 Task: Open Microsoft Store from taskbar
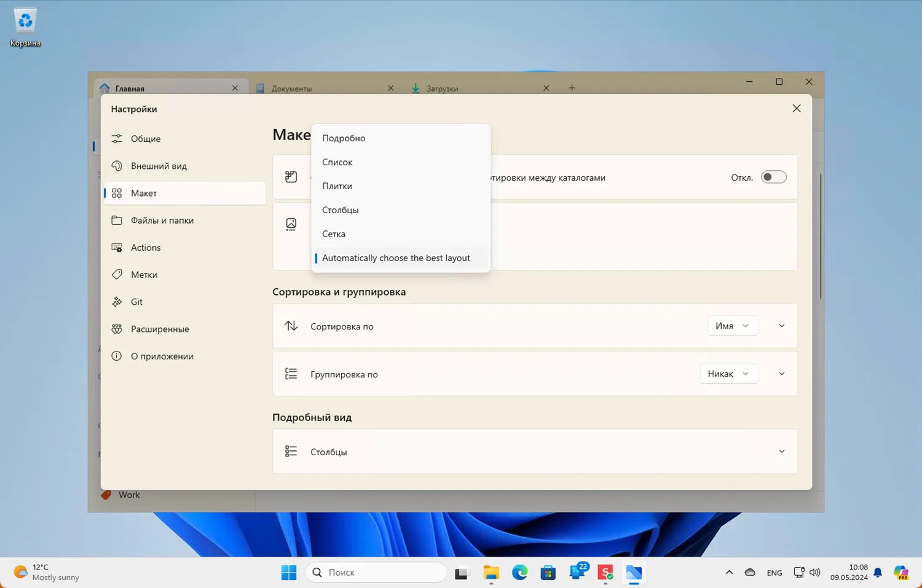[548, 573]
